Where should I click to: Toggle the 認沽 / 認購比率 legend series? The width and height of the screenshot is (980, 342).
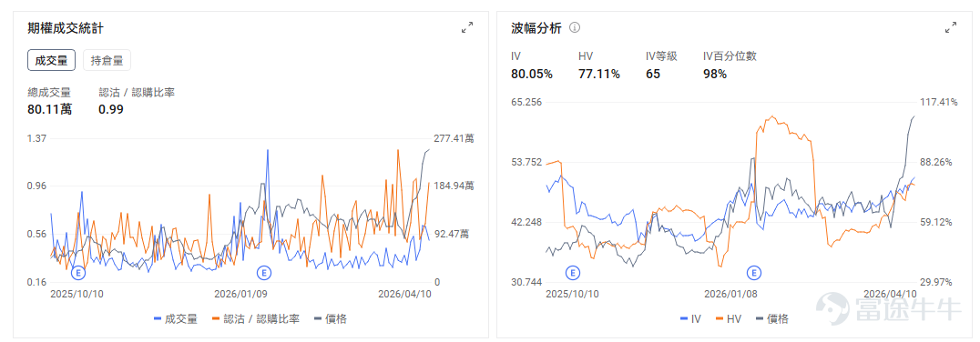click(x=256, y=319)
